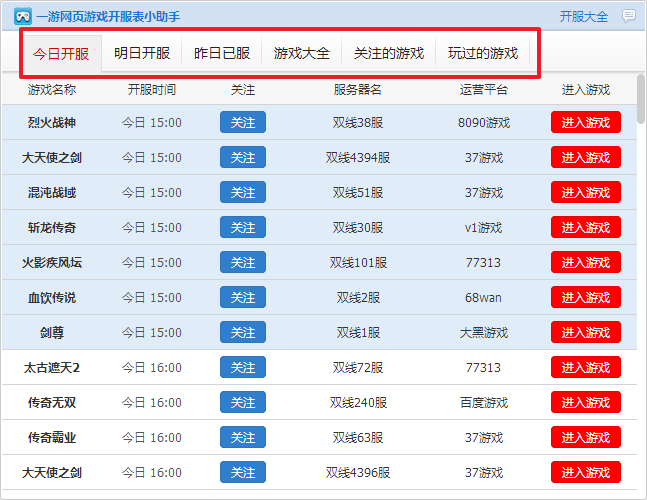Enter 斩龙传奇 via 进入游戏 button
This screenshot has height=500, width=647.
[x=586, y=227]
